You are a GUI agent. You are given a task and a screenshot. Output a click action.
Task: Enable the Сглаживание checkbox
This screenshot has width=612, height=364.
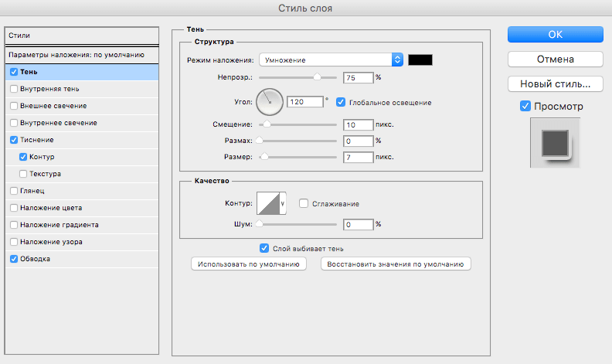(x=304, y=203)
